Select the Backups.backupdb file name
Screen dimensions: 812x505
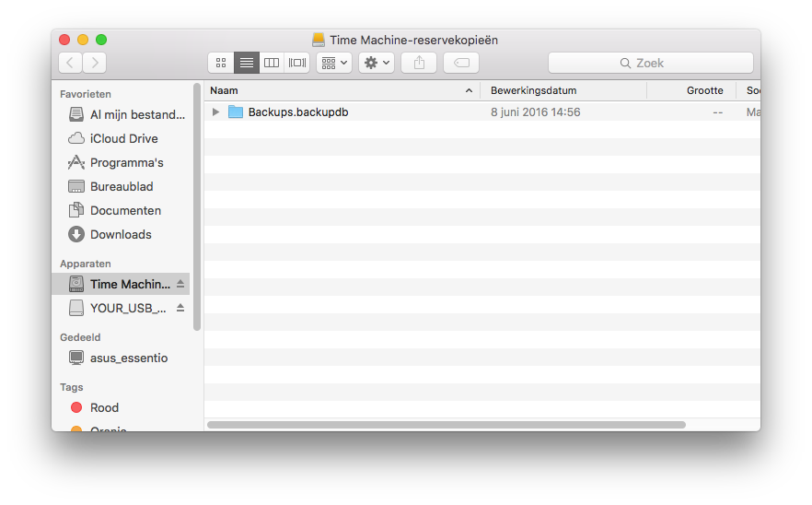tap(298, 112)
